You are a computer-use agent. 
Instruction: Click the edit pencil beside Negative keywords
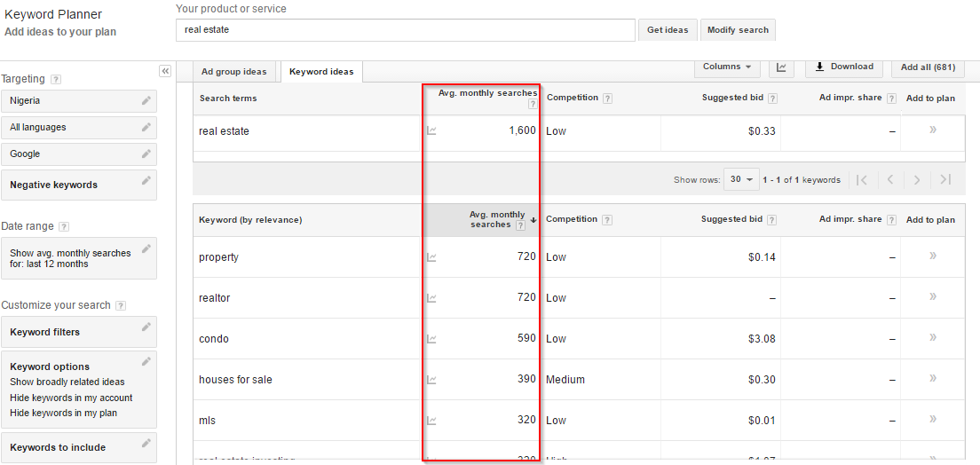click(146, 181)
